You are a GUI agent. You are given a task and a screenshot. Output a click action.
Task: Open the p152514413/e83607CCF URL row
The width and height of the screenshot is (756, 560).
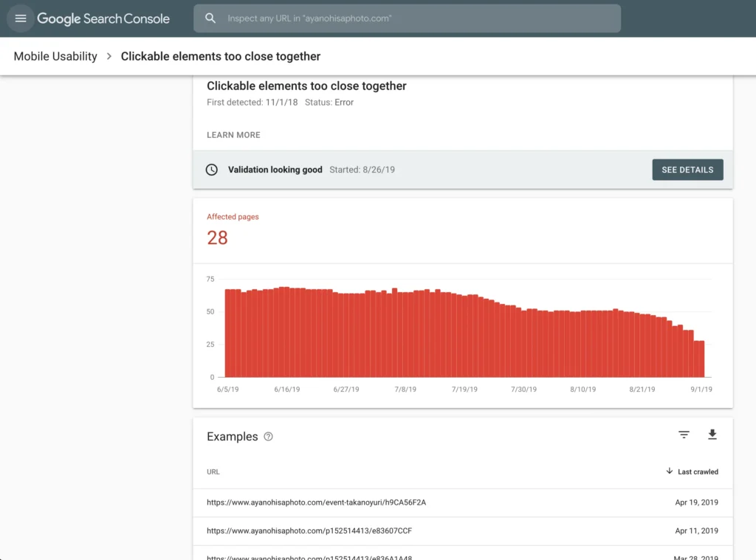[463, 531]
